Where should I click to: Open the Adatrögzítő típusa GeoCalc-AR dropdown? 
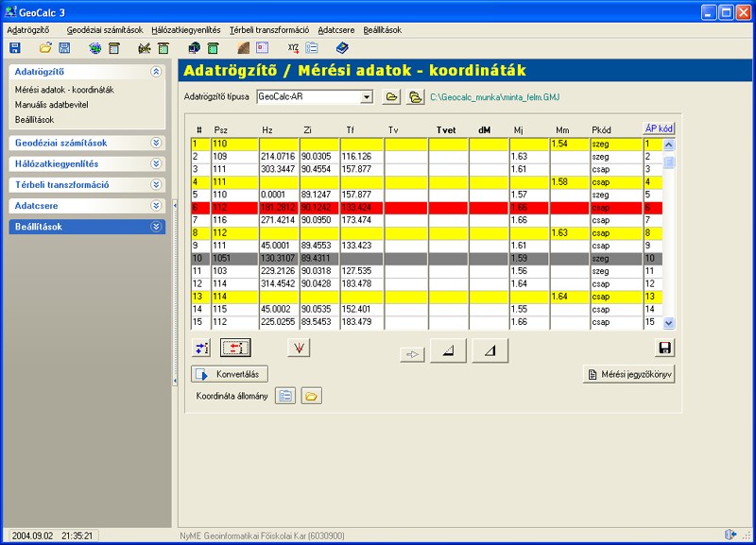pos(367,97)
